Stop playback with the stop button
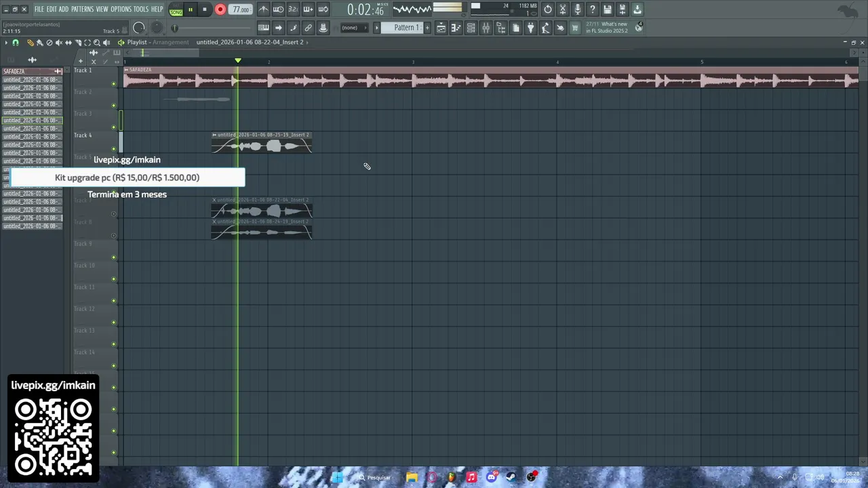868x488 pixels. tap(204, 9)
